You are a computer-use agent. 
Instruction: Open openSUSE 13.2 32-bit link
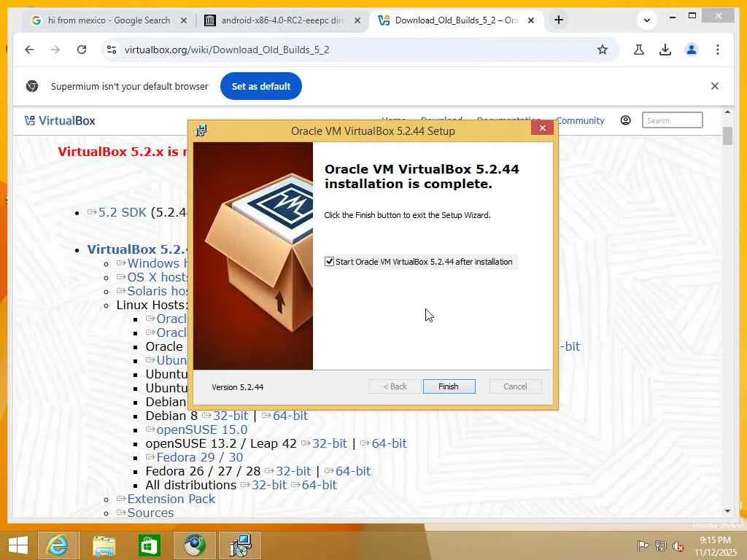[329, 443]
